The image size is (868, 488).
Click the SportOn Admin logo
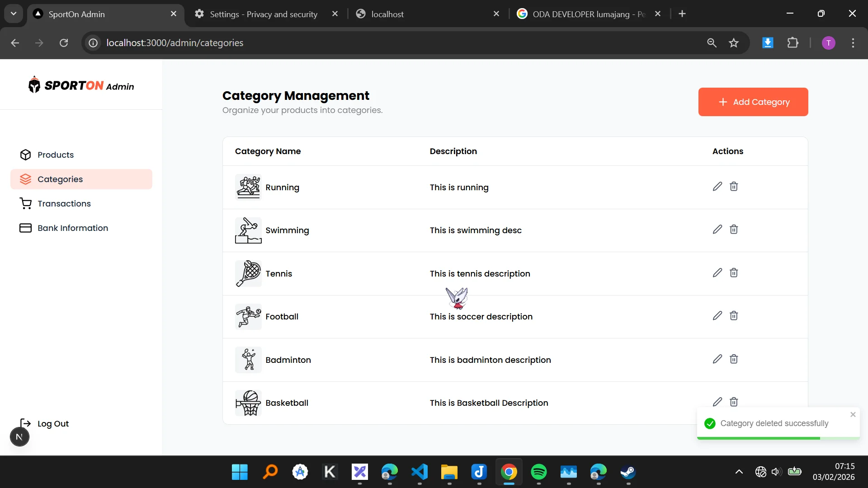81,85
